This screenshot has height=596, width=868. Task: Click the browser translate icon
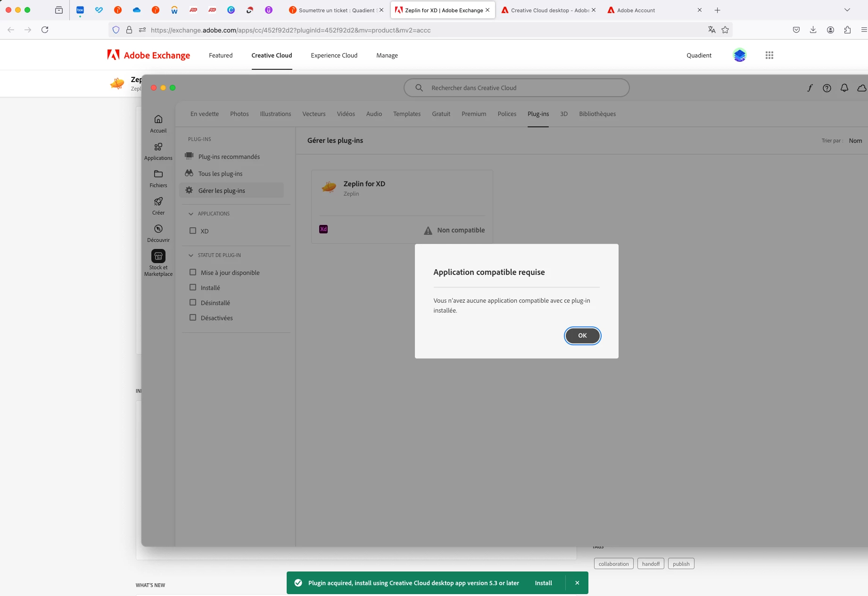712,30
